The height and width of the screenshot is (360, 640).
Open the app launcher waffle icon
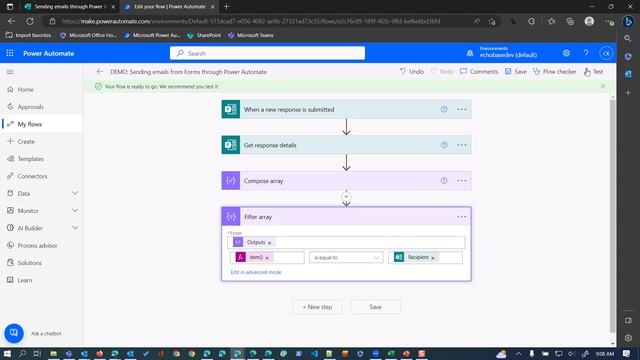pos(10,53)
